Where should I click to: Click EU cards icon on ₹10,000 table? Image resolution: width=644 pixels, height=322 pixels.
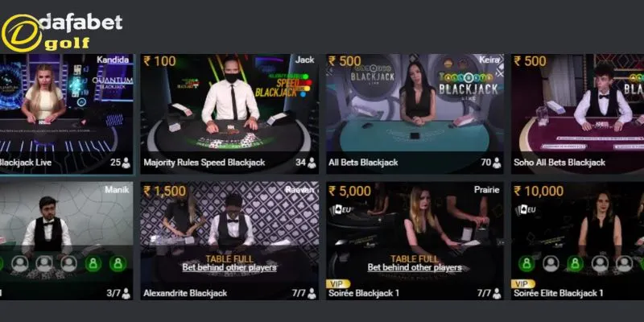[526, 210]
